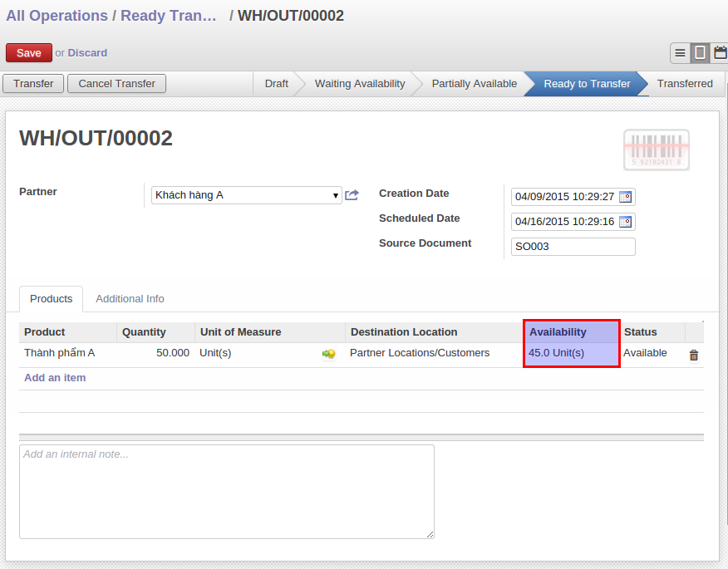Open Scheduled Date calendar picker
728x569 pixels.
click(x=626, y=222)
